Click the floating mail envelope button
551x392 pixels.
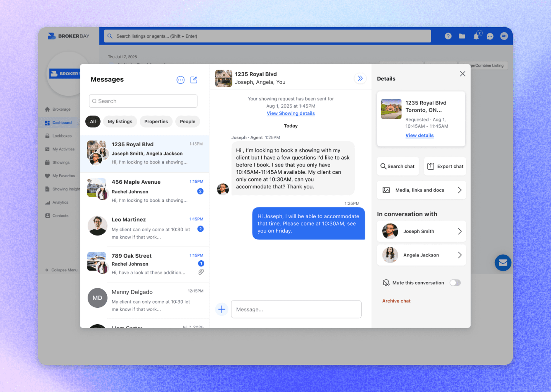click(503, 263)
